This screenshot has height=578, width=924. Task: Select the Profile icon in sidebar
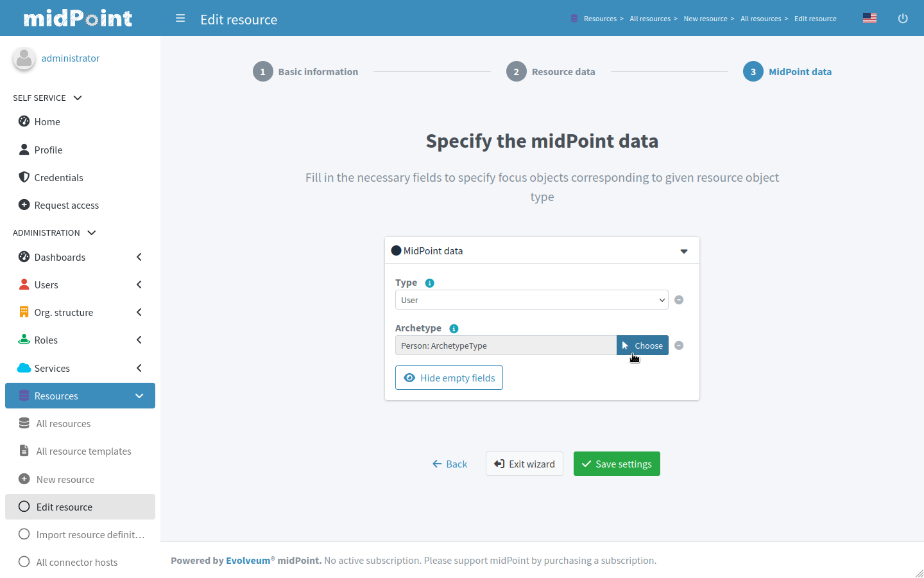coord(24,150)
